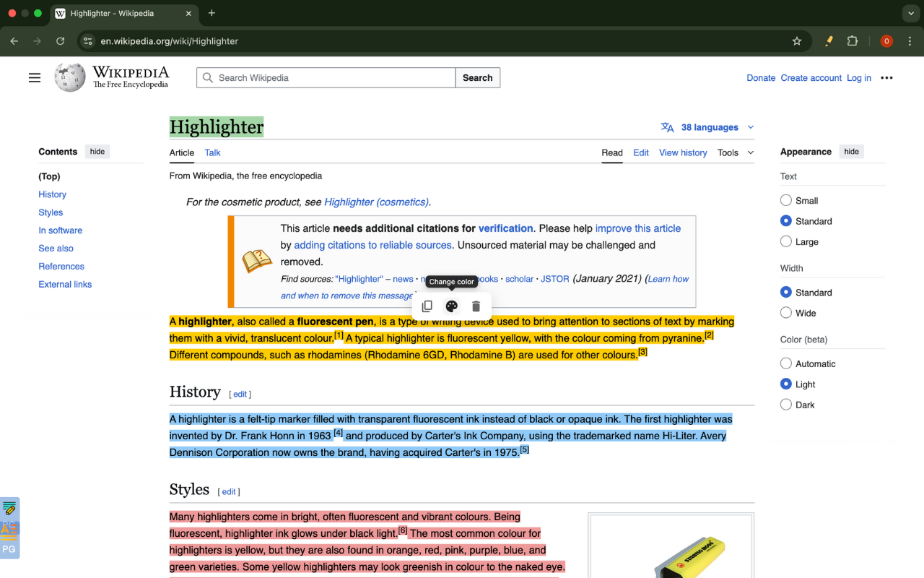Enable Dark color mode
This screenshot has width=924, height=578.
click(x=786, y=405)
